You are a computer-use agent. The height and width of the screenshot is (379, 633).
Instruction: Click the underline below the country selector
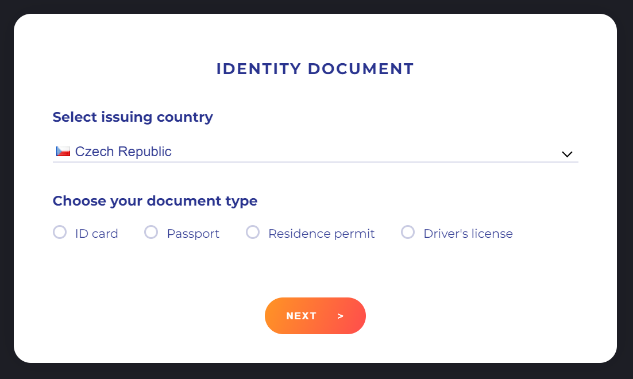(315, 162)
